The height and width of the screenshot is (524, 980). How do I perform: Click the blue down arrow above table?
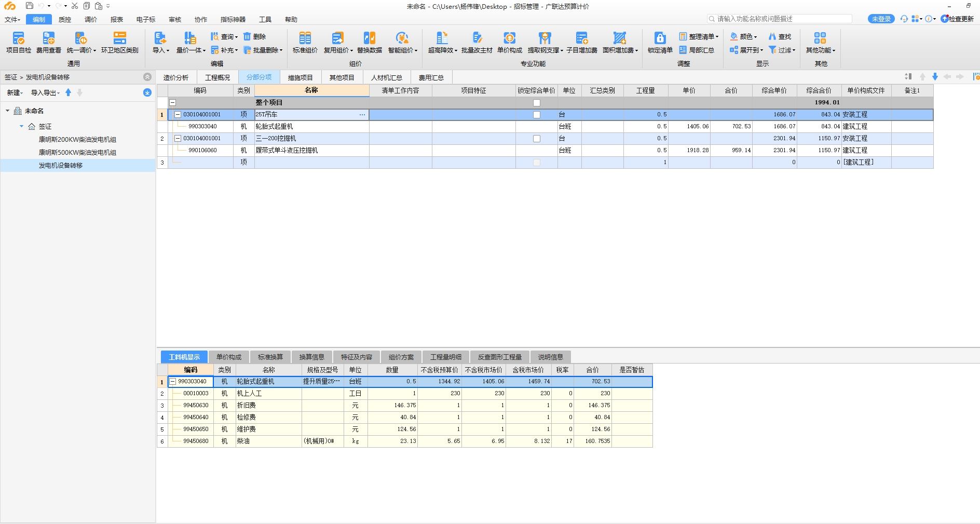click(935, 76)
